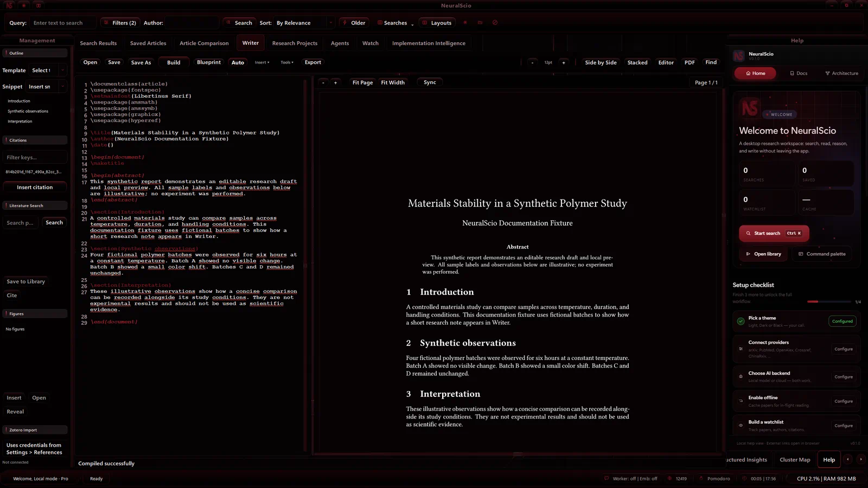Toggle Auto build mode
The width and height of the screenshot is (868, 488).
(x=238, y=62)
